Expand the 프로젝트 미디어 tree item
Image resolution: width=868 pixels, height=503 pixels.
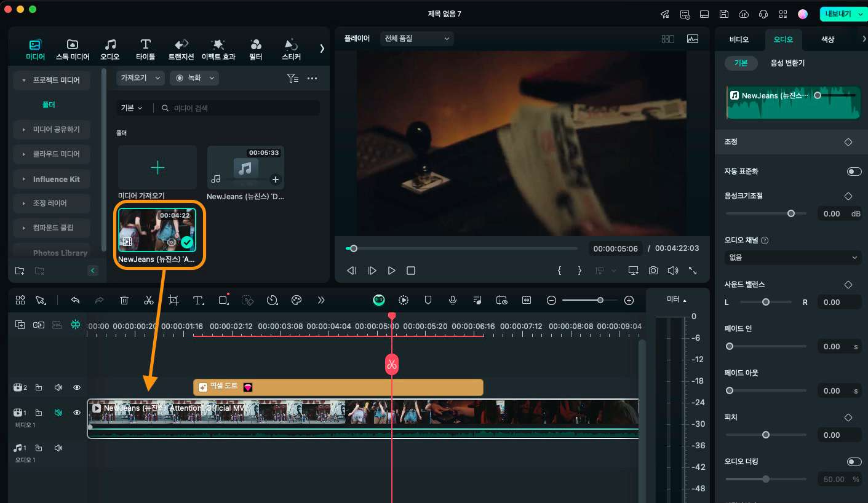point(52,80)
